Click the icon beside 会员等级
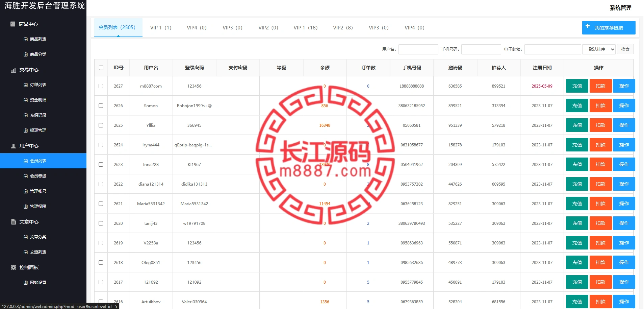The height and width of the screenshot is (309, 644). pyautogui.click(x=26, y=176)
